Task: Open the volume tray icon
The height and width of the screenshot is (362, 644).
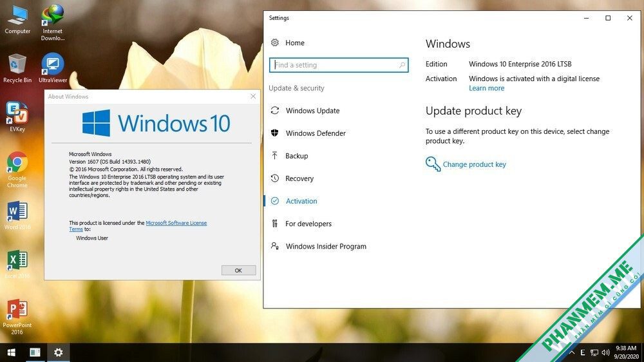Action: point(605,352)
